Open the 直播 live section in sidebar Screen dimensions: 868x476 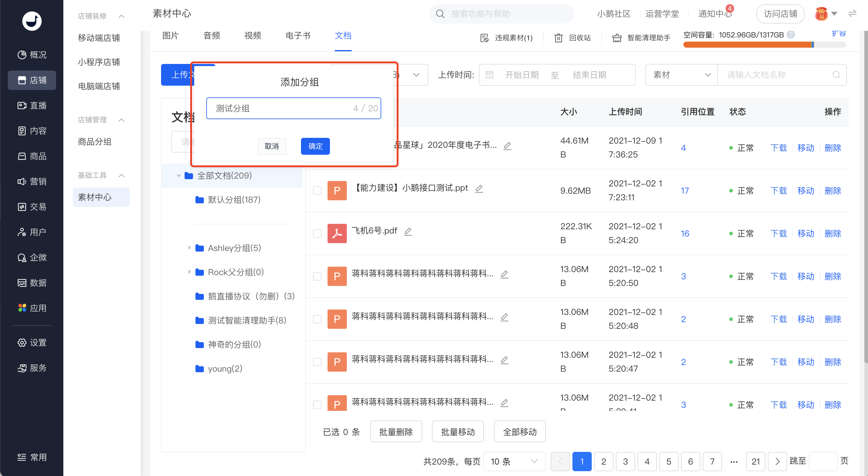(x=32, y=106)
